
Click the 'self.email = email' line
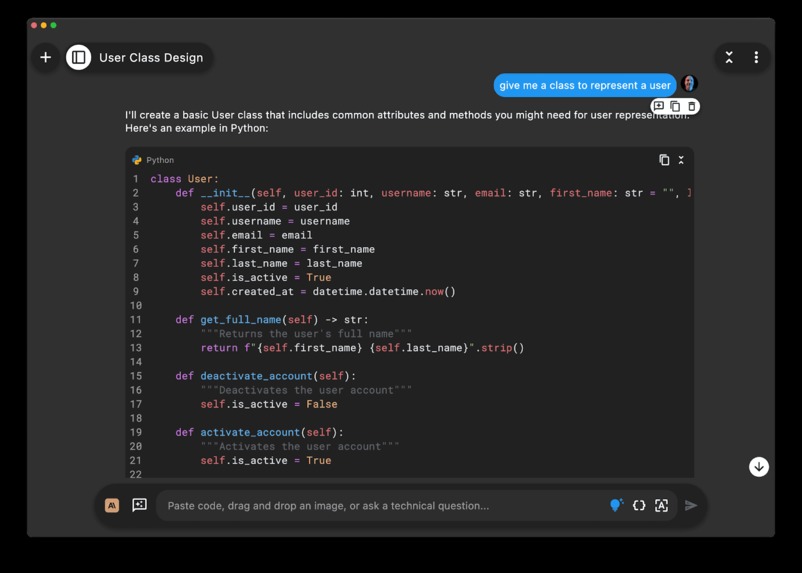click(256, 235)
